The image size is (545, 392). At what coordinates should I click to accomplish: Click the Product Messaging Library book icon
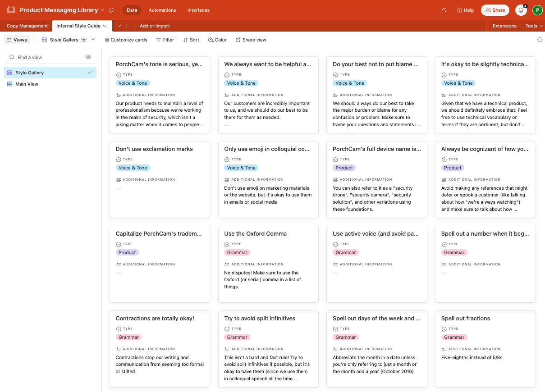pos(11,10)
